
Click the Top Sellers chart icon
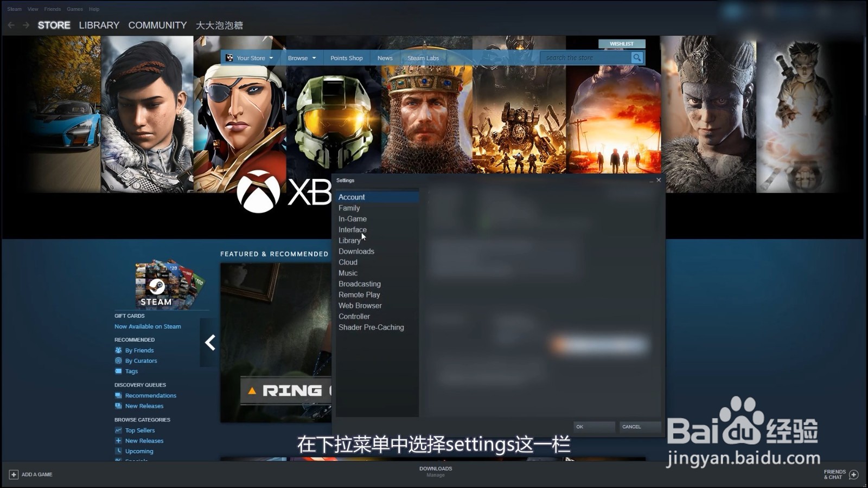118,430
